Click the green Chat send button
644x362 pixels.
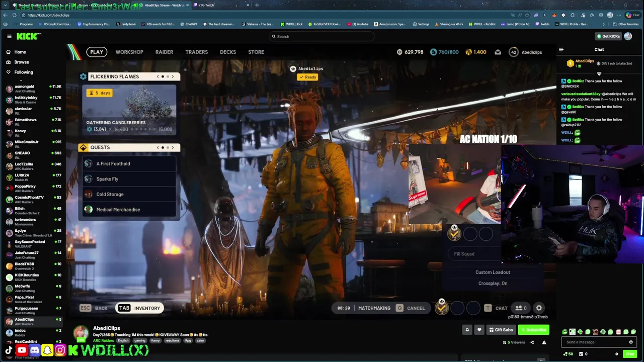pos(630,354)
